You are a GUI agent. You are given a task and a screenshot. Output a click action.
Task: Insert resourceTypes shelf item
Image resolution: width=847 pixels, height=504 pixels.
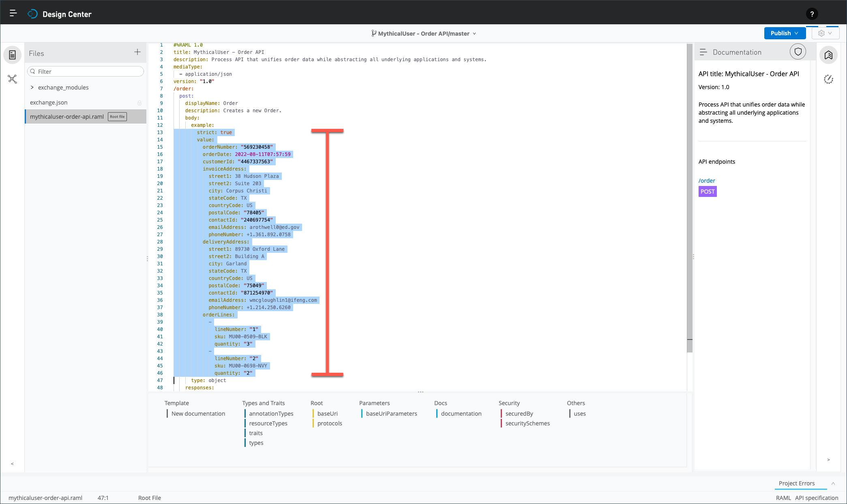tap(268, 423)
